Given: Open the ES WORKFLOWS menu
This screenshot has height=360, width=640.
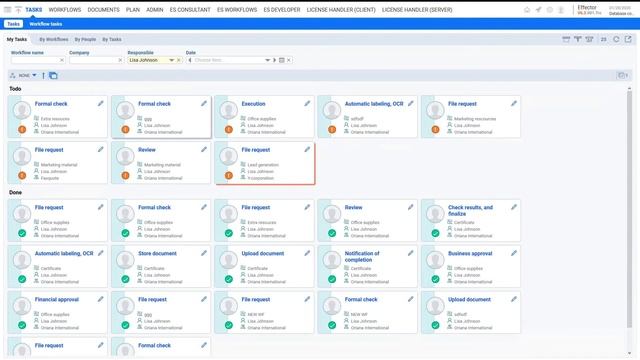Looking at the screenshot, I should [x=237, y=10].
